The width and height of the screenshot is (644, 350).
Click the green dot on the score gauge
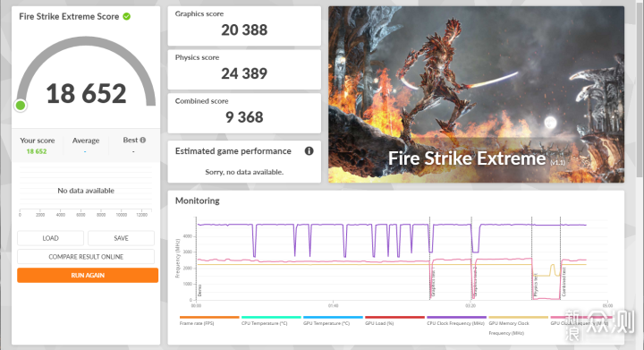coord(21,106)
